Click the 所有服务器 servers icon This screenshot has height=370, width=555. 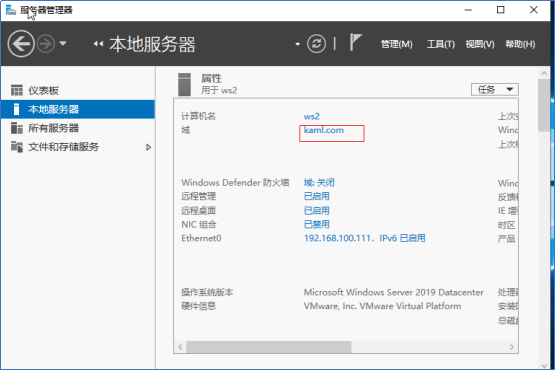17,128
